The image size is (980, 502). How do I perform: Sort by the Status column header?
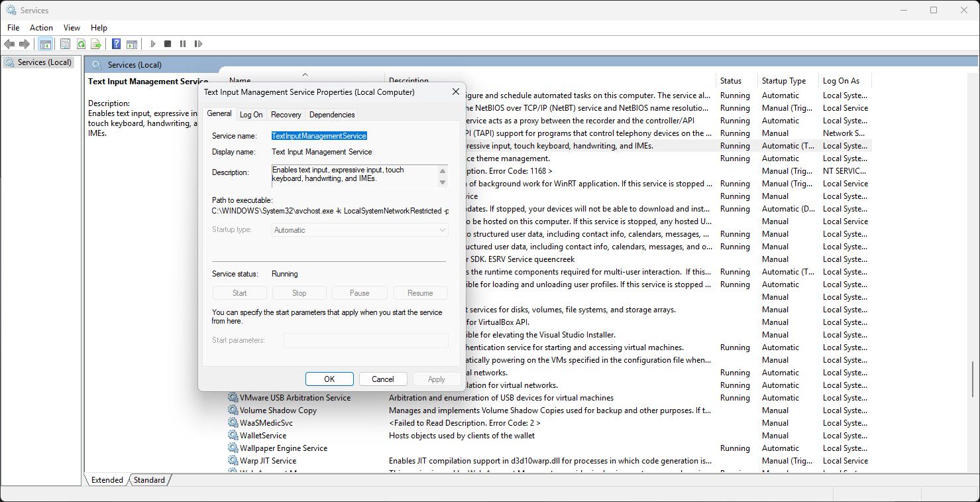click(737, 81)
